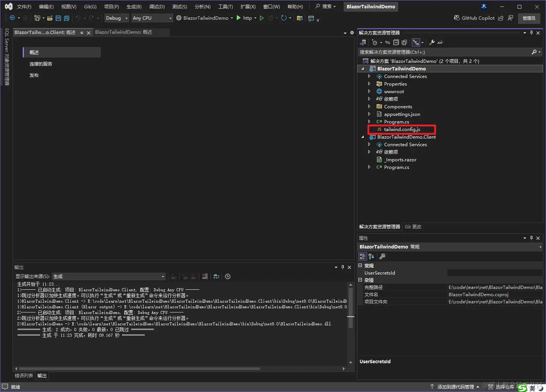Open the GitHub Copilot button
Screen dimensions: 546x392
pyautogui.click(x=474, y=18)
